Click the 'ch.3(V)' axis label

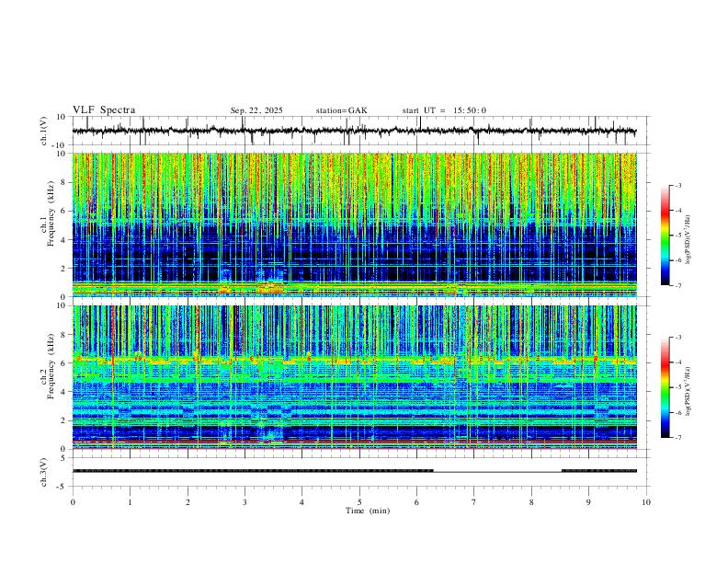pyautogui.click(x=44, y=472)
